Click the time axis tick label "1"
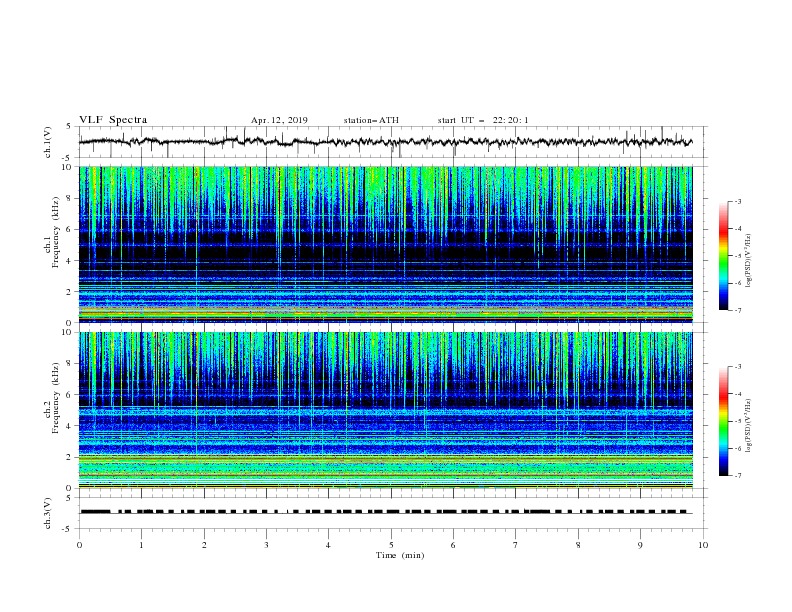 click(x=141, y=545)
